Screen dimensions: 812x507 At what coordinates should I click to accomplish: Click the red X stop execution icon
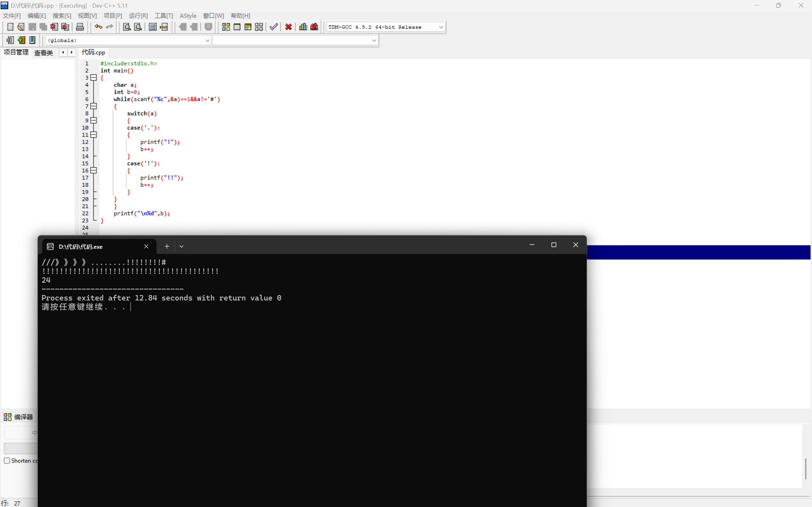(288, 27)
